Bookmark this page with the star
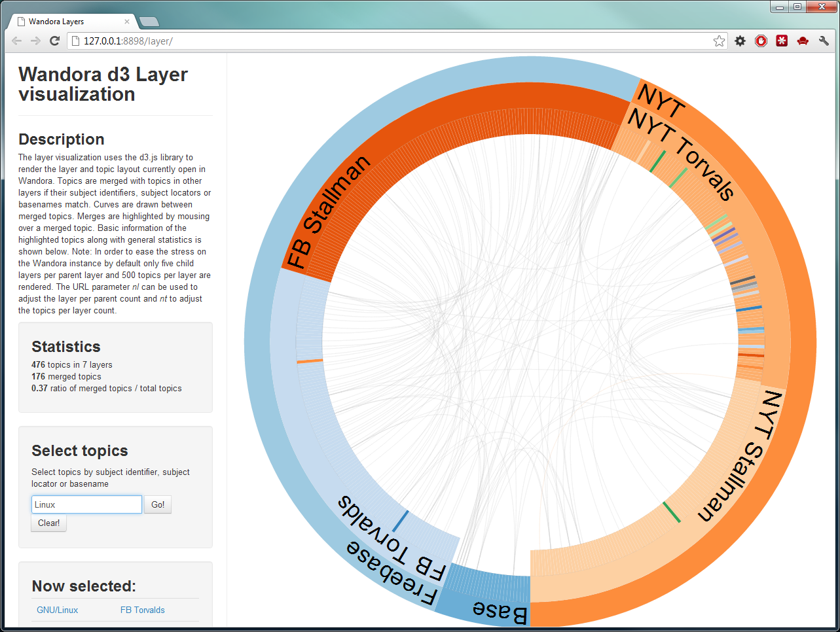The image size is (840, 632). tap(719, 41)
